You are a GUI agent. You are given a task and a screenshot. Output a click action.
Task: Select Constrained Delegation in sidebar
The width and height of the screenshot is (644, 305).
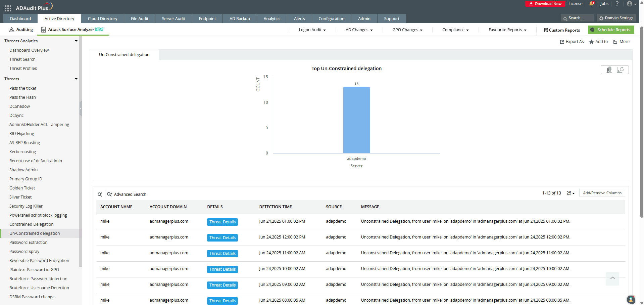[32, 224]
